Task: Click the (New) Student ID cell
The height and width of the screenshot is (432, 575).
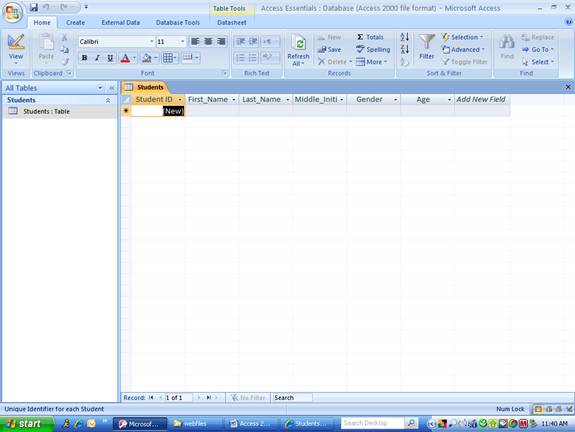Action: point(158,111)
